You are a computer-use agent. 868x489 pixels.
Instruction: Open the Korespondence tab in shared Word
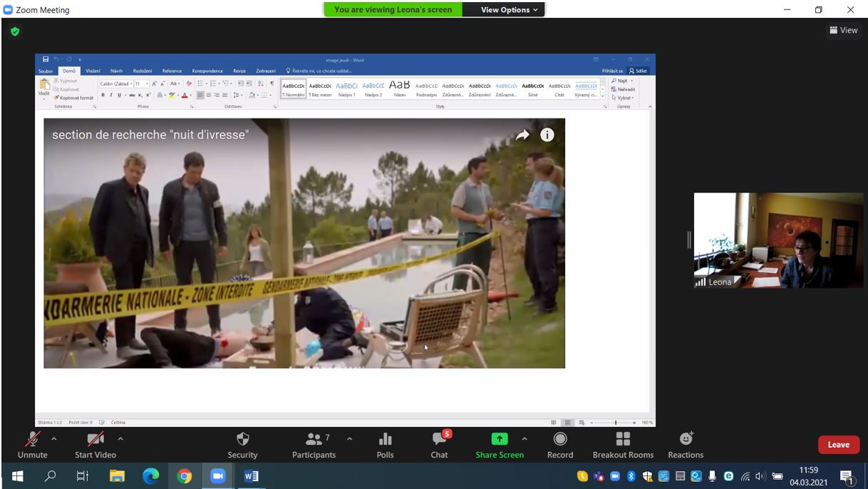(x=207, y=71)
